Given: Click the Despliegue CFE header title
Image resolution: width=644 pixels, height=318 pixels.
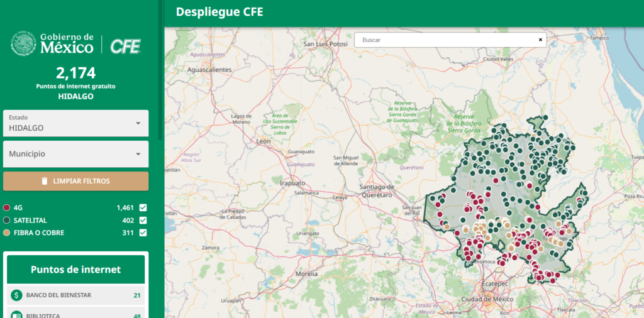Looking at the screenshot, I should [219, 12].
